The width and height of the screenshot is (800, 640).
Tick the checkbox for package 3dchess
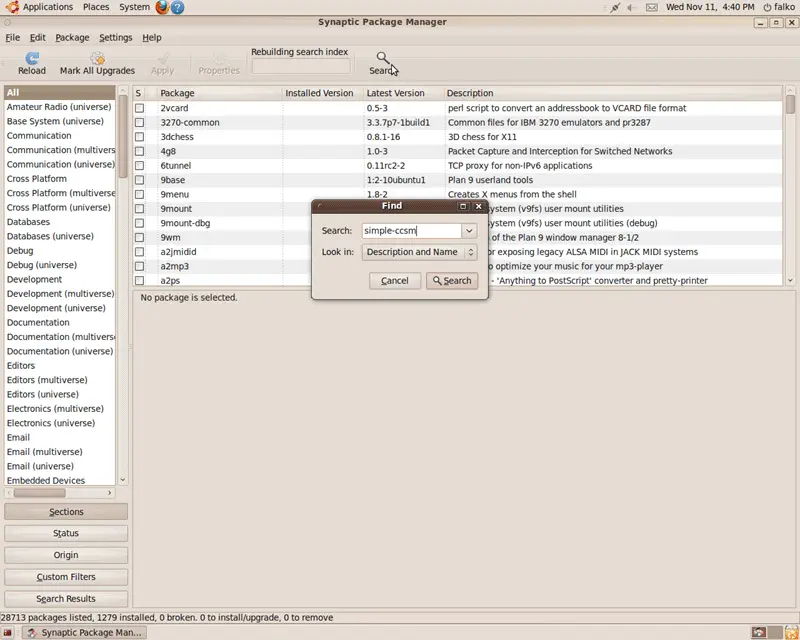click(x=139, y=137)
